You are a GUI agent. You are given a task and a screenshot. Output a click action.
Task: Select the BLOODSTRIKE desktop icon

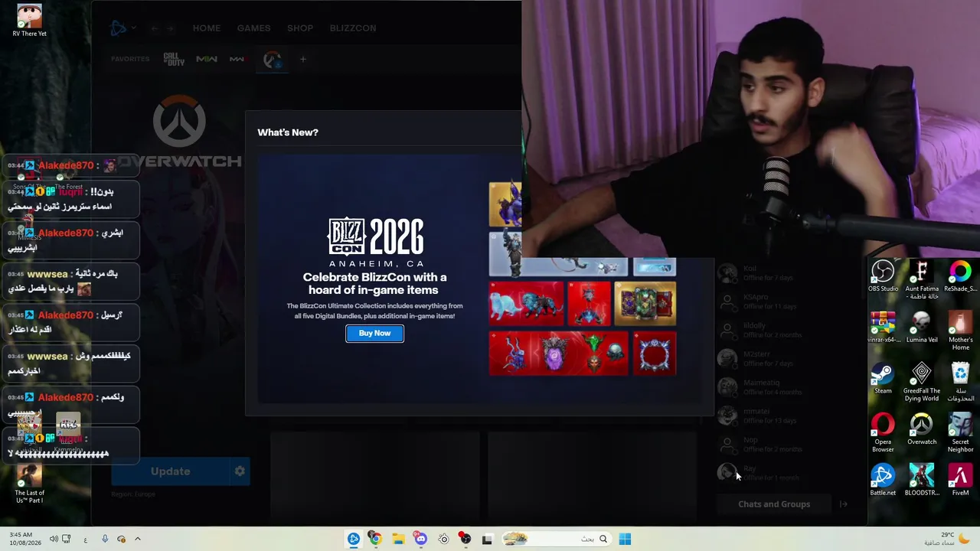922,481
